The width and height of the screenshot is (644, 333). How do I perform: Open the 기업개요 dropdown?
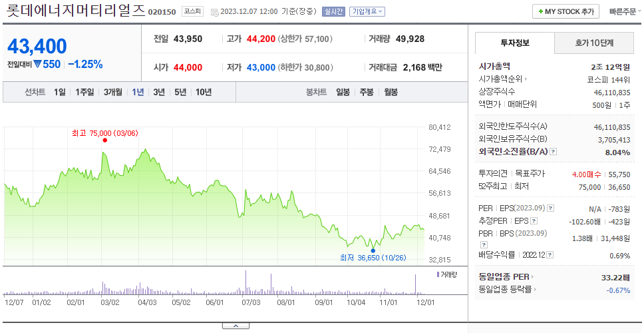[x=367, y=11]
